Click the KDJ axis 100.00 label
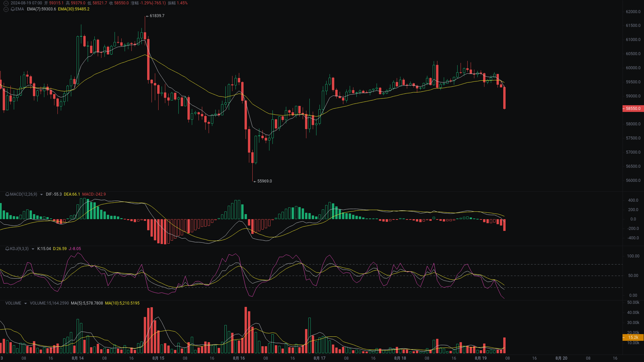 pos(633,256)
